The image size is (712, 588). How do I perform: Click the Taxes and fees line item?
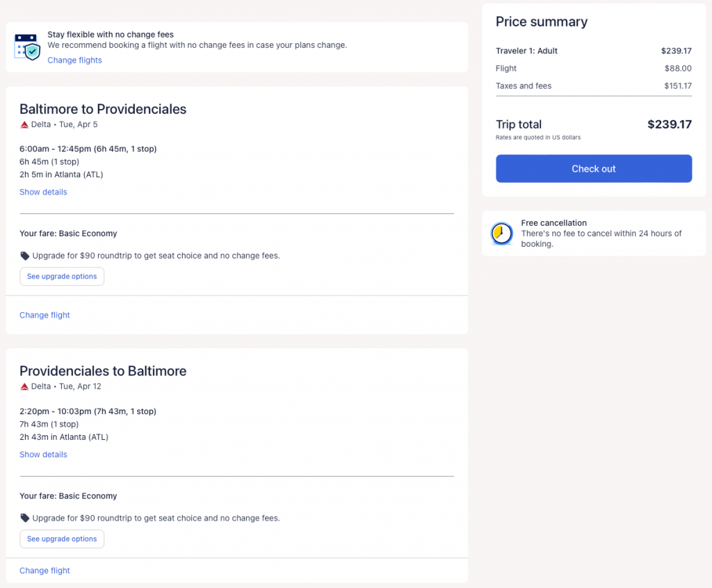524,86
